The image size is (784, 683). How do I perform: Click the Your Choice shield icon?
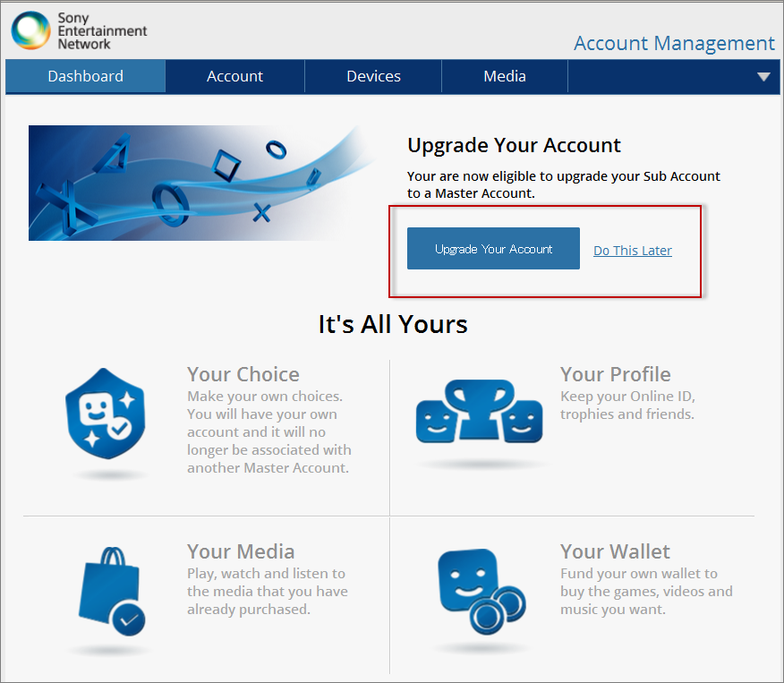pos(106,414)
